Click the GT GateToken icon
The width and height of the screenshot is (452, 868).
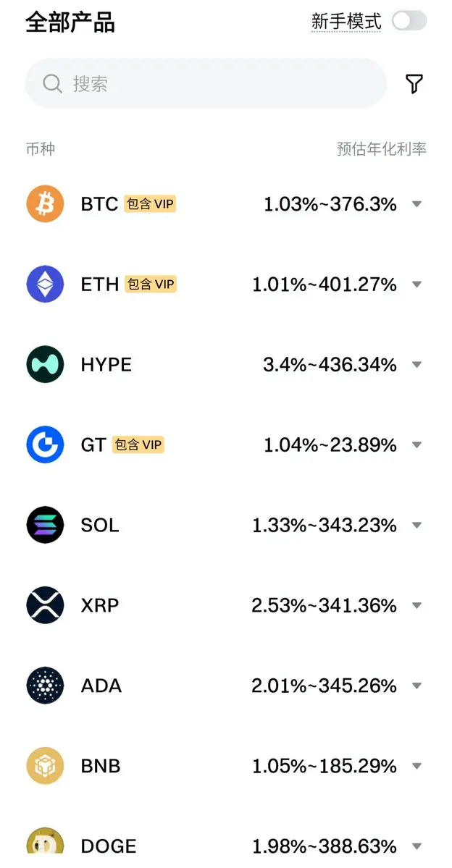46,444
